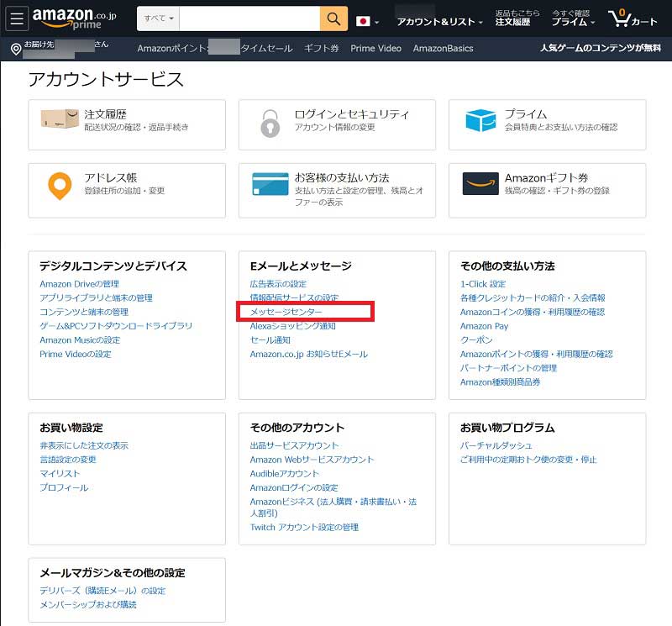Open Amazon.co.jp お知らせEメール link
This screenshot has width=672, height=626.
click(x=308, y=354)
